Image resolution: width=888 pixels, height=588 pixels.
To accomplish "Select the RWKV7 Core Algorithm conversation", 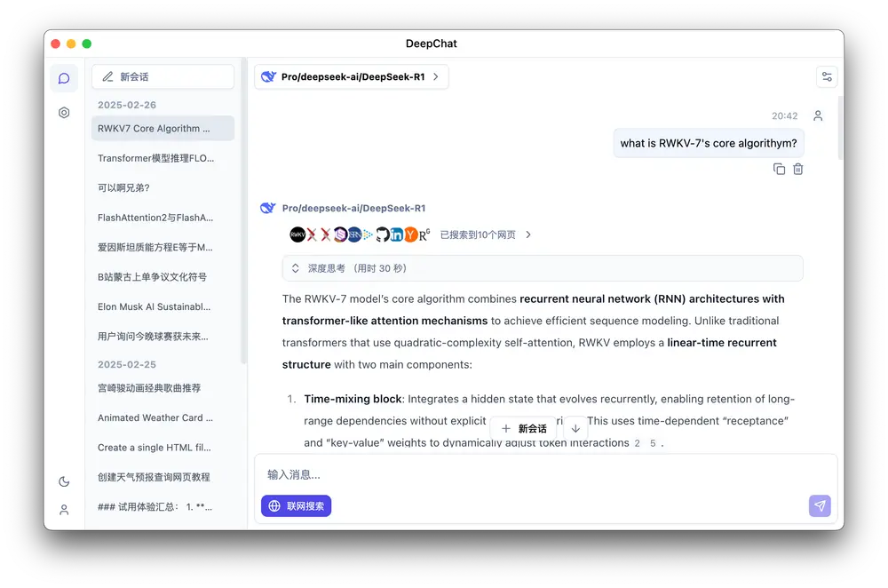I will pyautogui.click(x=163, y=129).
